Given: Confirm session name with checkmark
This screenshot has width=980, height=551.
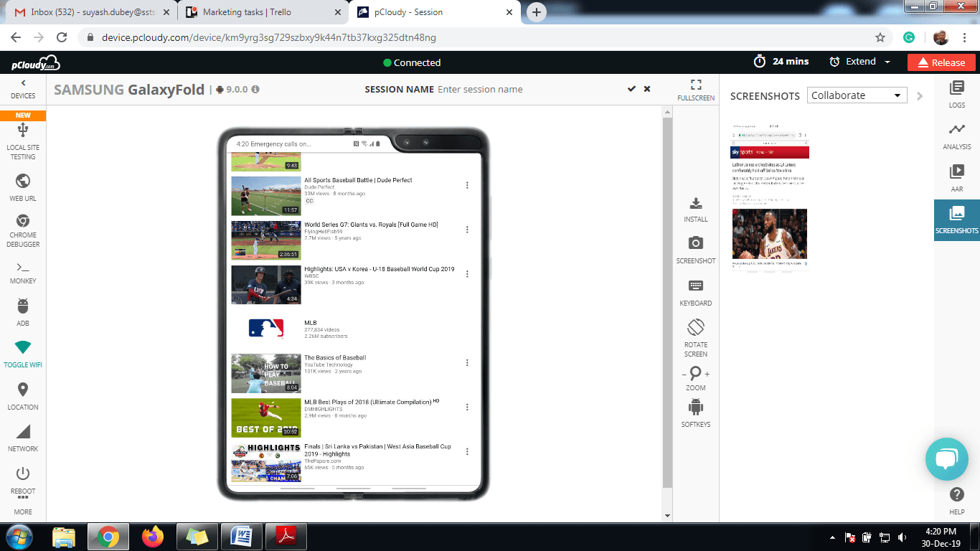Looking at the screenshot, I should 631,89.
